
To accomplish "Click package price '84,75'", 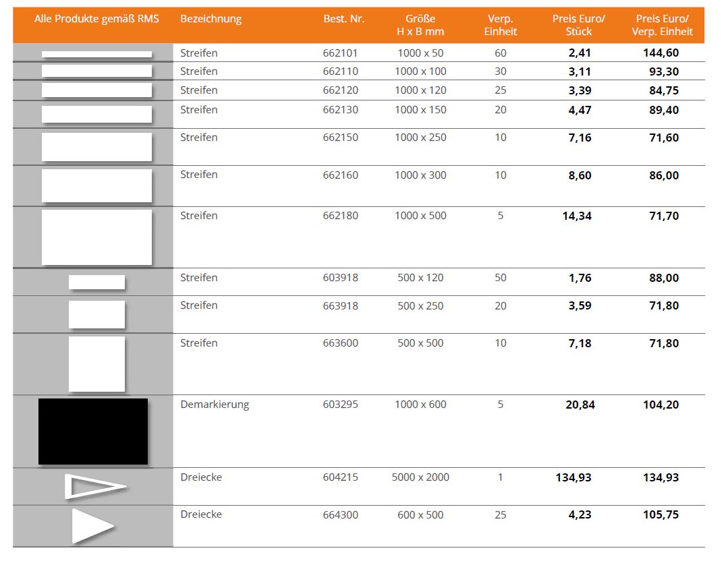I will (664, 90).
